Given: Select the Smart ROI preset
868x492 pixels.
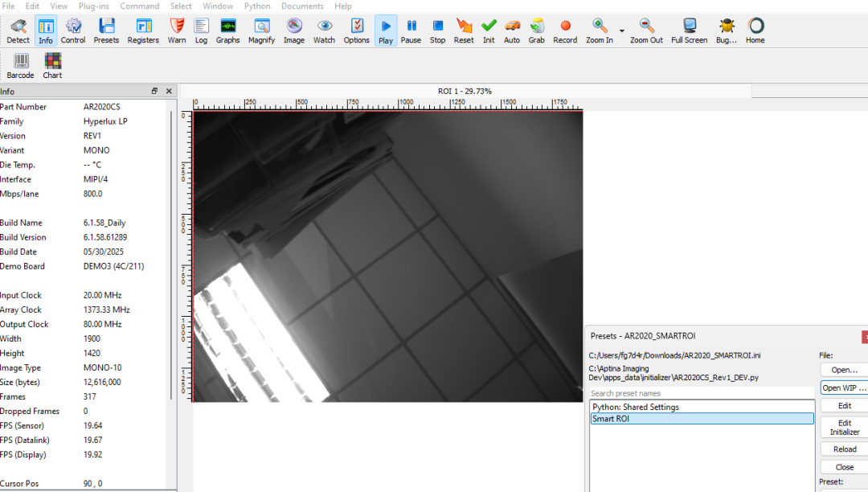Looking at the screenshot, I should (702, 419).
